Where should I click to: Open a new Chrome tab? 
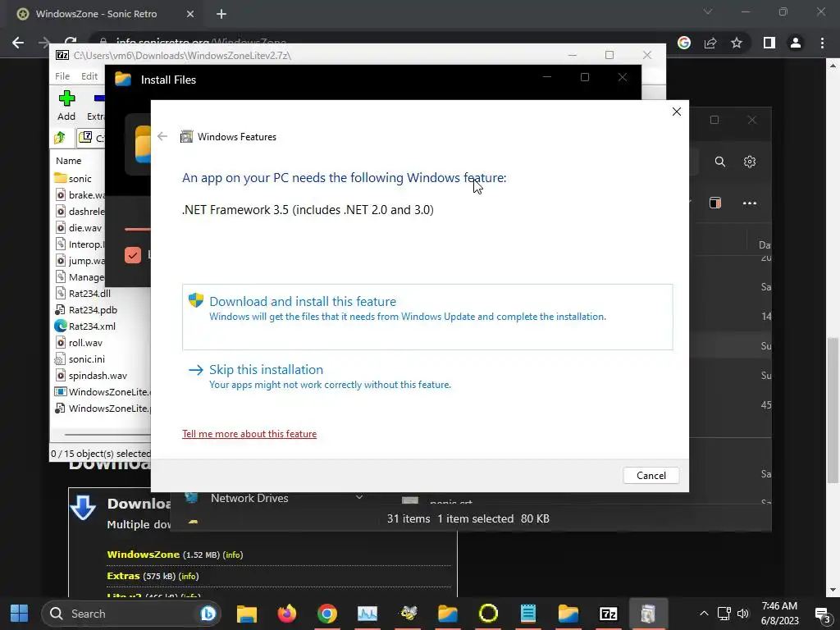coord(221,14)
